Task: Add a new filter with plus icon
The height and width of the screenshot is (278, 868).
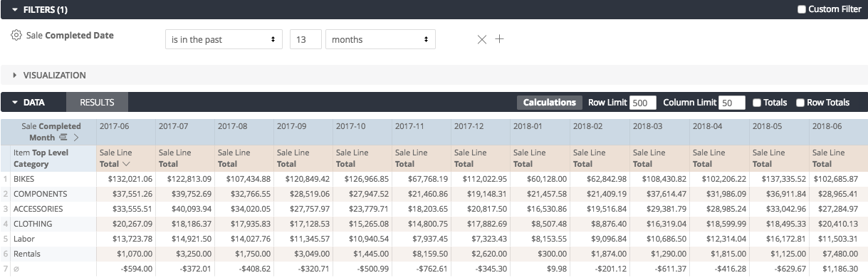Action: click(499, 39)
